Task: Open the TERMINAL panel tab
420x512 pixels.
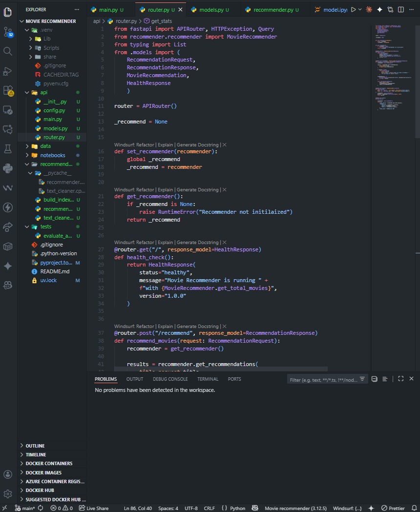Action: [x=208, y=379]
